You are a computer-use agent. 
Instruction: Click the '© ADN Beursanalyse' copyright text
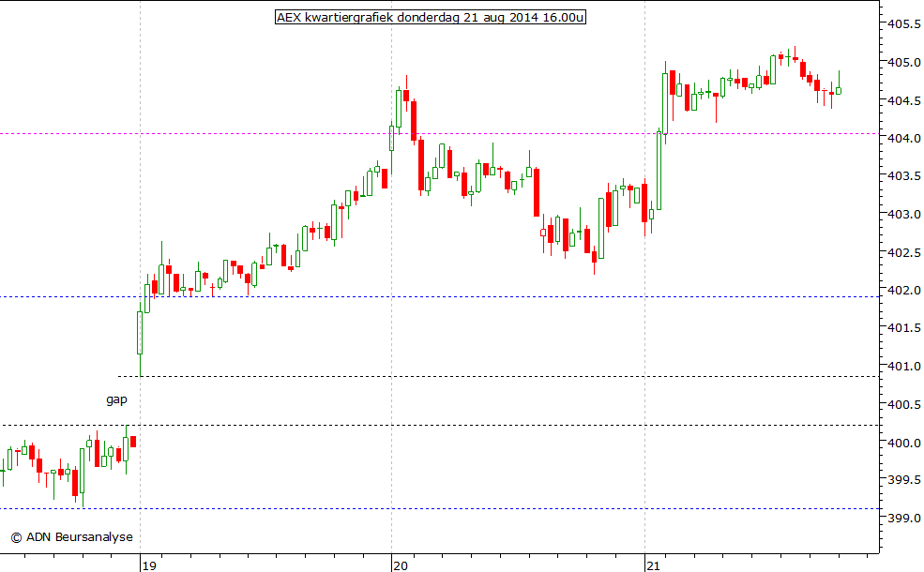click(x=72, y=536)
